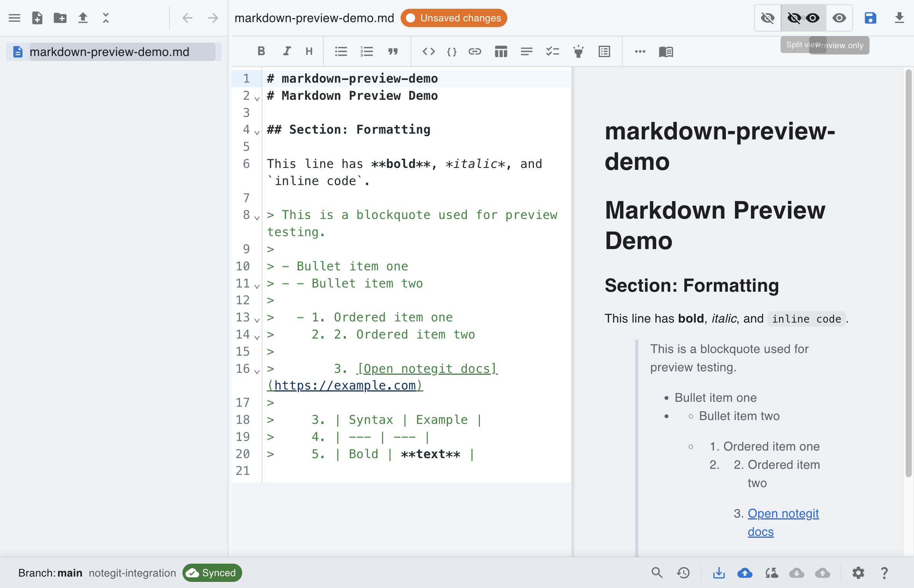Fold the heading on line 2
This screenshot has height=588, width=914.
coord(257,99)
